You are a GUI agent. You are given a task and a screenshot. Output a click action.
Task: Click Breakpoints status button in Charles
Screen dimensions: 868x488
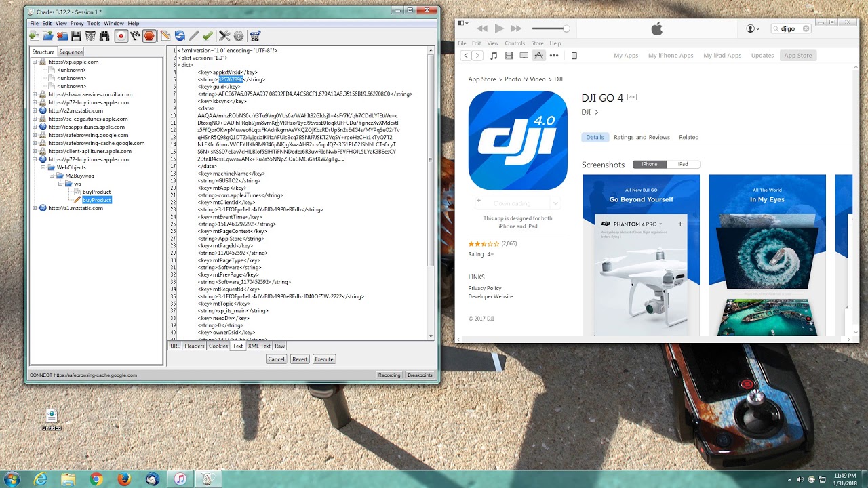[420, 375]
